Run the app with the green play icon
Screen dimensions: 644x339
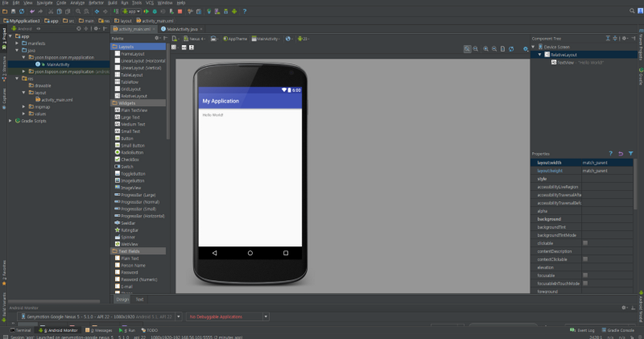coord(147,11)
